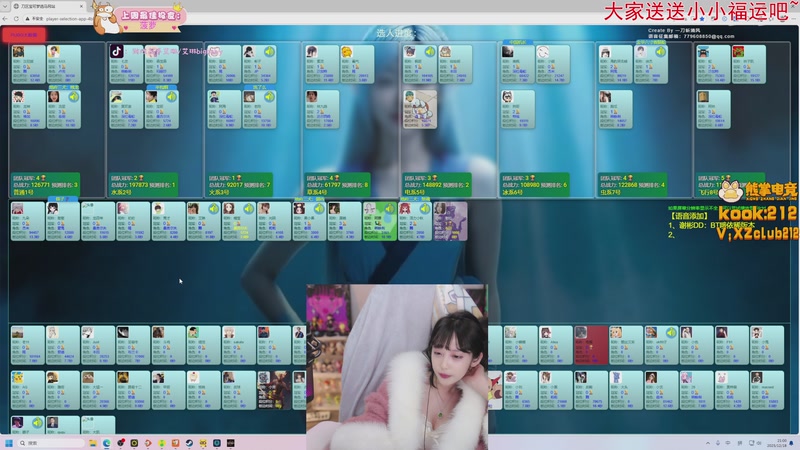
Task: Click the Create By 一刀斩清风 credit text
Action: pyautogui.click(x=674, y=31)
